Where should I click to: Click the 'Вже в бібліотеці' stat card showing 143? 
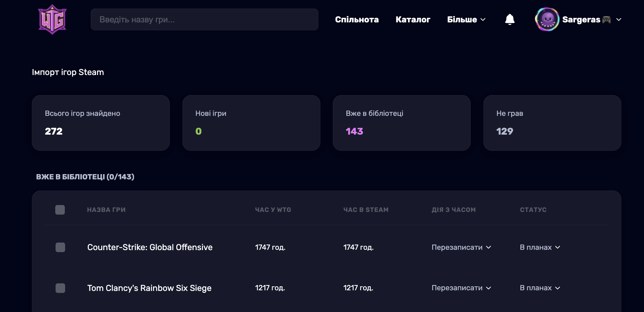click(402, 123)
